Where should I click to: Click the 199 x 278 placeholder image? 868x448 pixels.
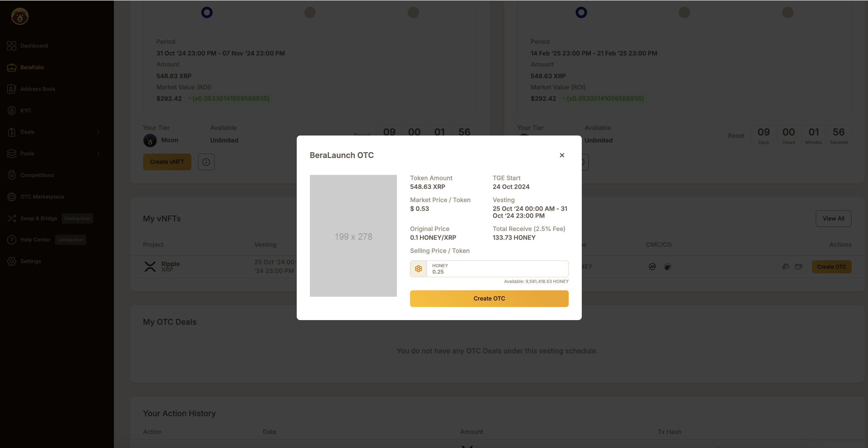(x=353, y=236)
